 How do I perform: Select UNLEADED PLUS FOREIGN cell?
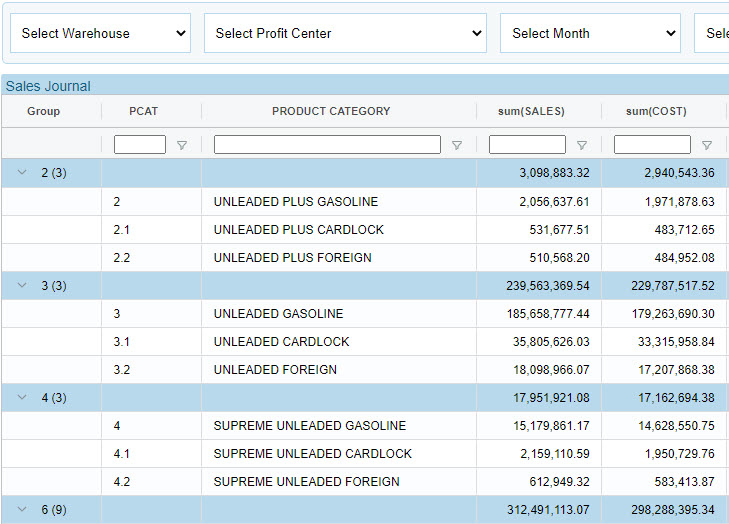point(292,258)
